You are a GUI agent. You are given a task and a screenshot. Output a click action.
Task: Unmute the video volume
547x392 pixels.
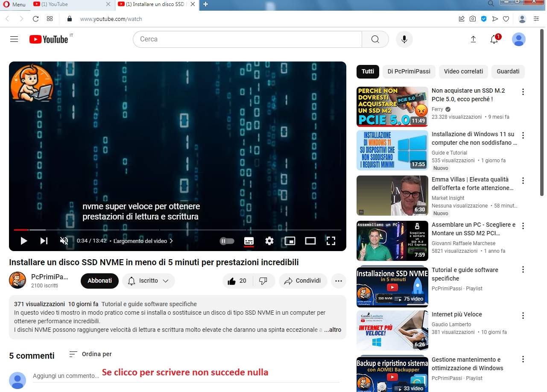tap(64, 241)
